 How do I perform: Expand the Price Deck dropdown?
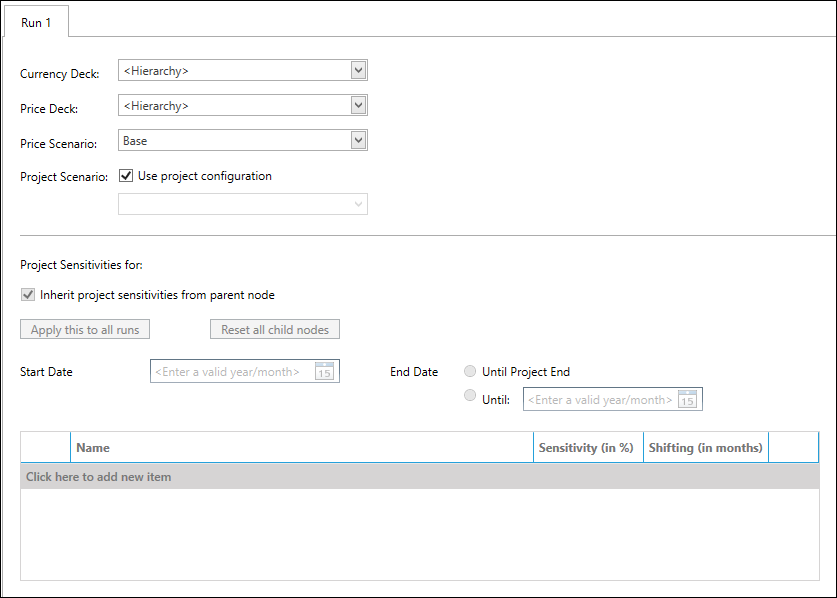(x=358, y=105)
